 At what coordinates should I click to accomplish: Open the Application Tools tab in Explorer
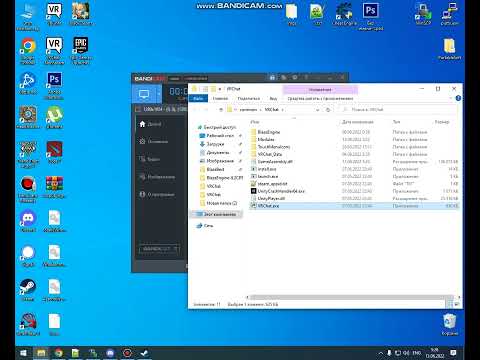320,98
